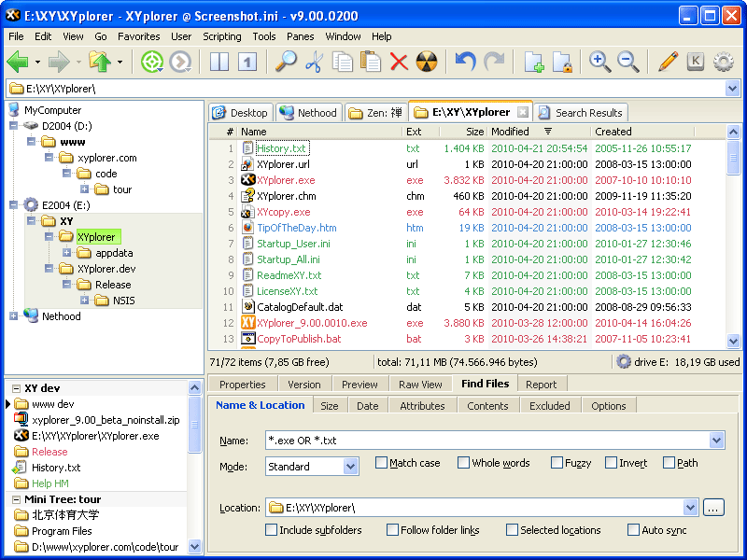Toggle the Invert checkbox
The image size is (747, 560).
[x=611, y=463]
